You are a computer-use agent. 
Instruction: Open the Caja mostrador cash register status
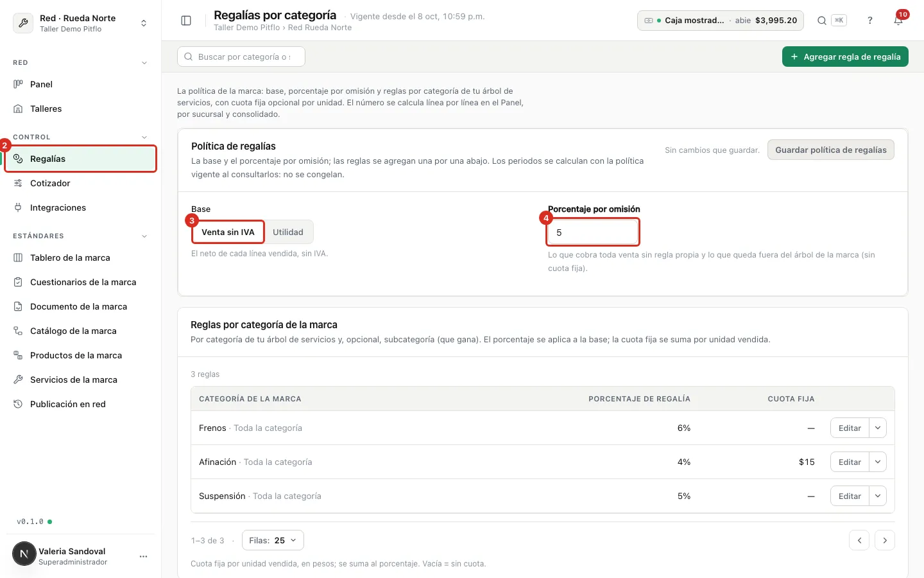pyautogui.click(x=721, y=21)
